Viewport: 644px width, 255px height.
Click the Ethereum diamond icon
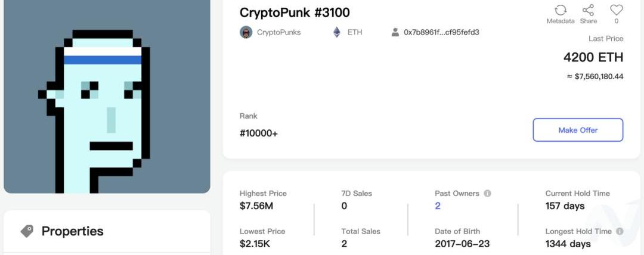(336, 32)
